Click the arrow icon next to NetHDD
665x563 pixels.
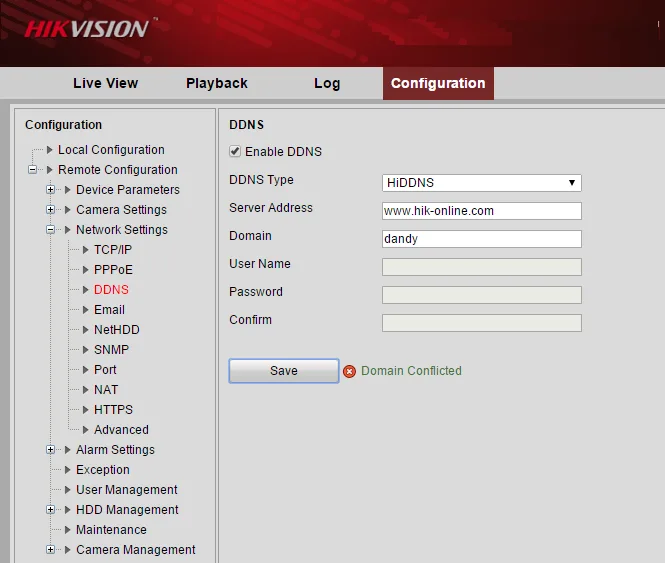[86, 330]
